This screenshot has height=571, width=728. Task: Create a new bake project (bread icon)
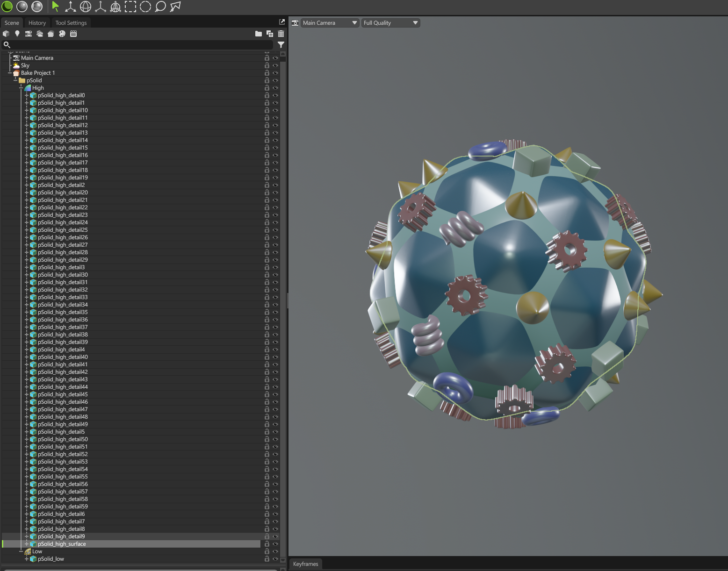pos(51,34)
